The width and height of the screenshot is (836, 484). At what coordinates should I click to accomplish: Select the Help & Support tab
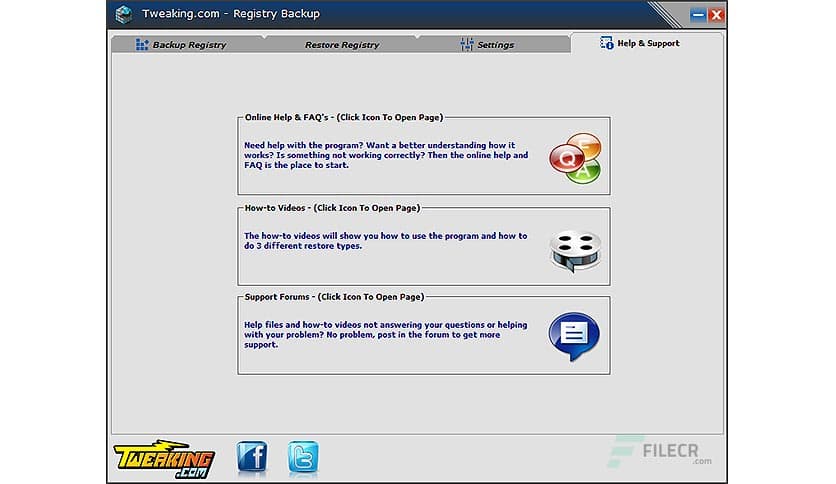[x=647, y=43]
